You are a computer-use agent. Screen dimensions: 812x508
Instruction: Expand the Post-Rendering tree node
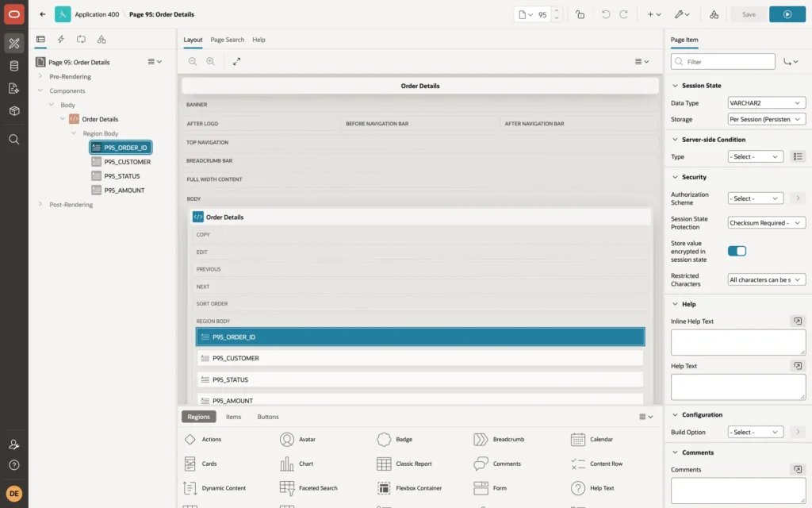point(40,204)
